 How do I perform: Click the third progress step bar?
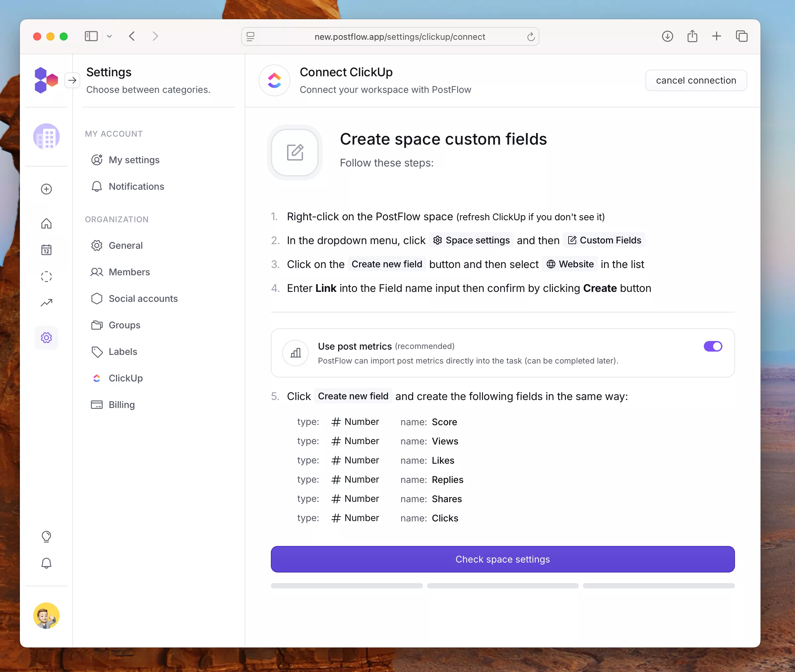659,586
